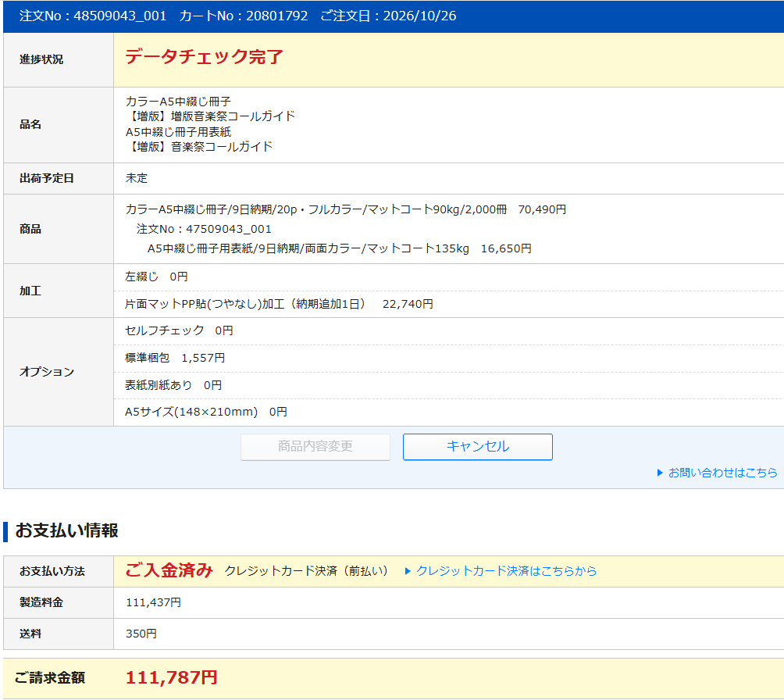Select the 片面マットPP貼 22,740円 row
The width and height of the screenshot is (784, 700).
coord(279,304)
